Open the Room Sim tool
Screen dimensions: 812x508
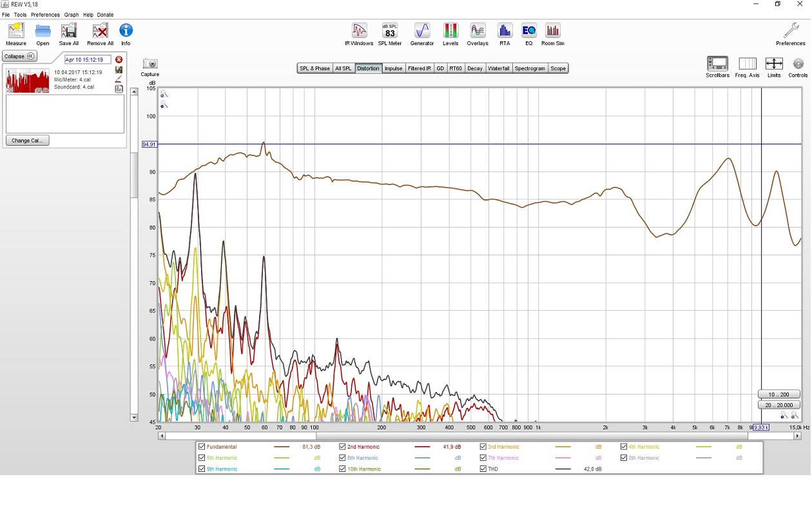[552, 31]
